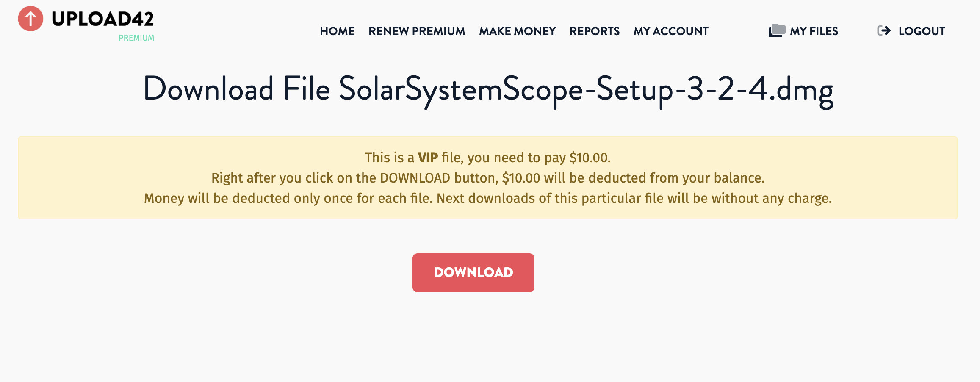Open the RENEW PREMIUM menu item
This screenshot has width=980, height=382.
417,31
